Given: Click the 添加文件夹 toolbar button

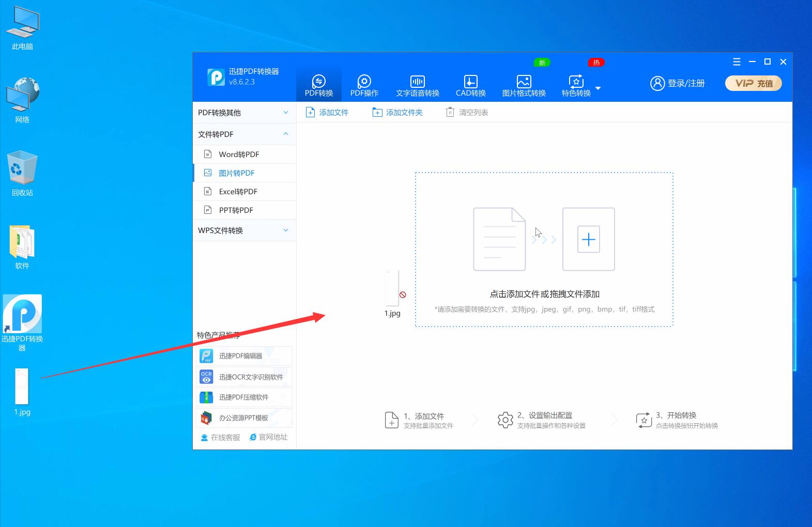Looking at the screenshot, I should (x=397, y=112).
